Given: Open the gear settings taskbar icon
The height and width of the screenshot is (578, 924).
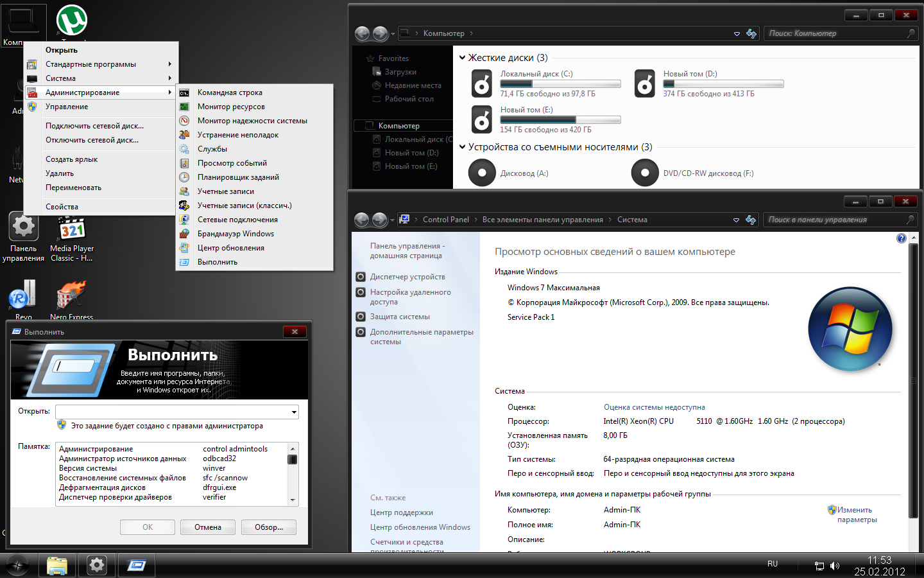Looking at the screenshot, I should 97,565.
